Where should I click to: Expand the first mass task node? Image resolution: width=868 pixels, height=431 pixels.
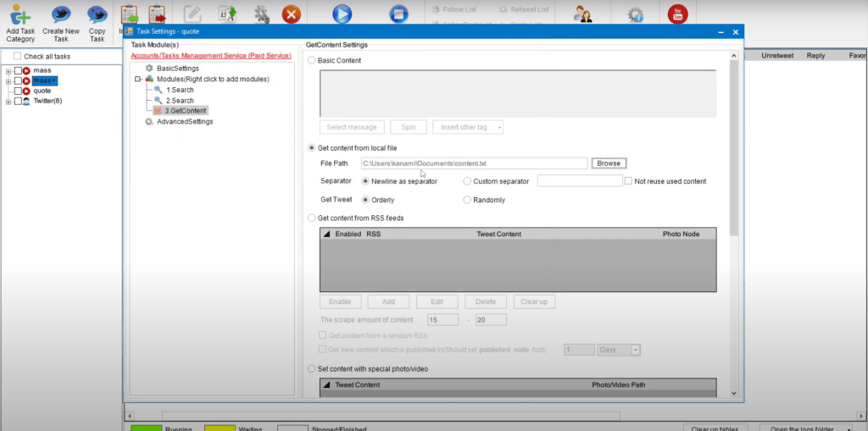click(8, 70)
